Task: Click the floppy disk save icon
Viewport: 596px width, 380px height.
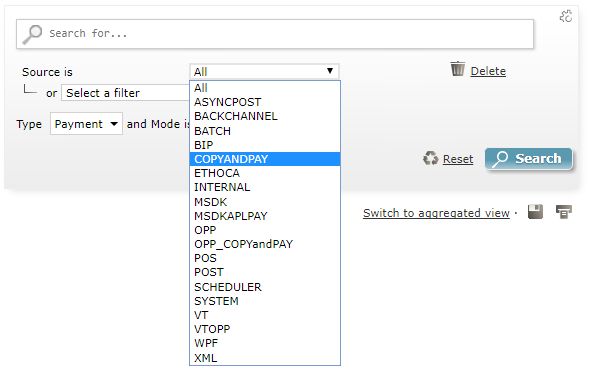Action: 535,212
